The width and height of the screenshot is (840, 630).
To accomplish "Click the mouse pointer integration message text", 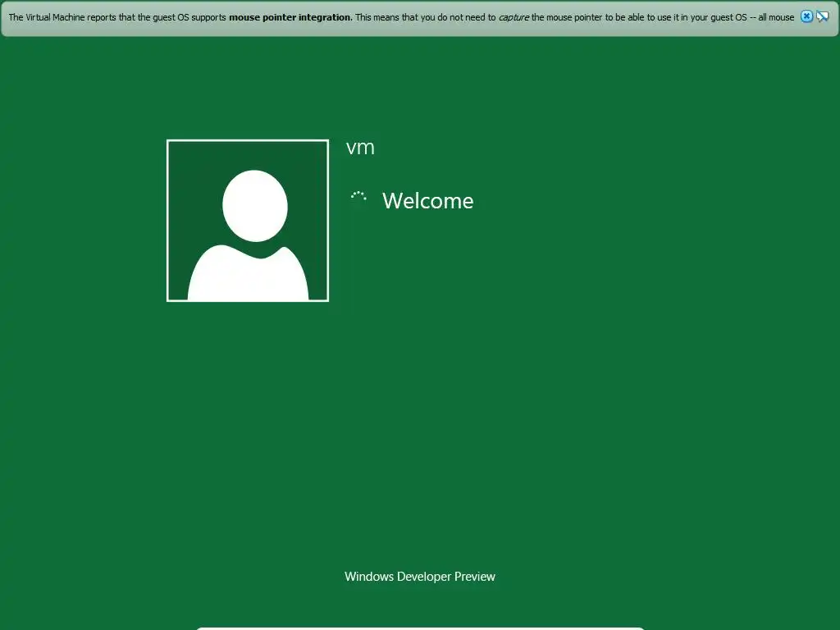I will tap(401, 17).
